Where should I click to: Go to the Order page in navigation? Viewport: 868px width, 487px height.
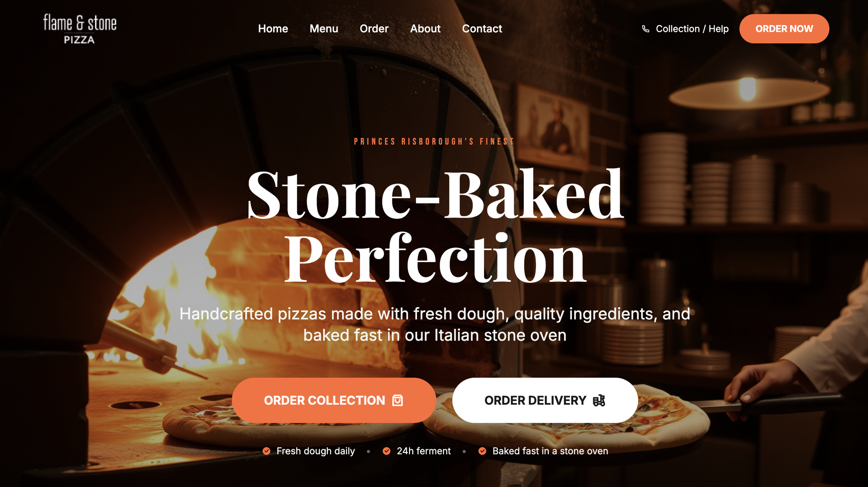374,28
